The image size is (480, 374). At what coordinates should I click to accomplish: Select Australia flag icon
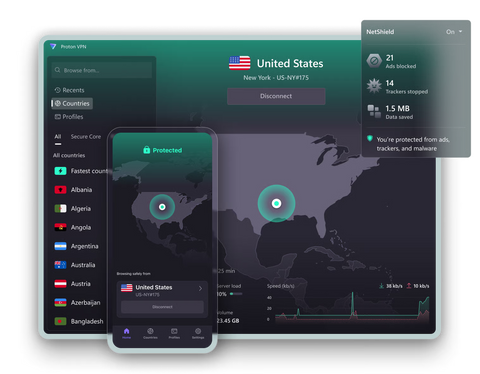tap(60, 265)
